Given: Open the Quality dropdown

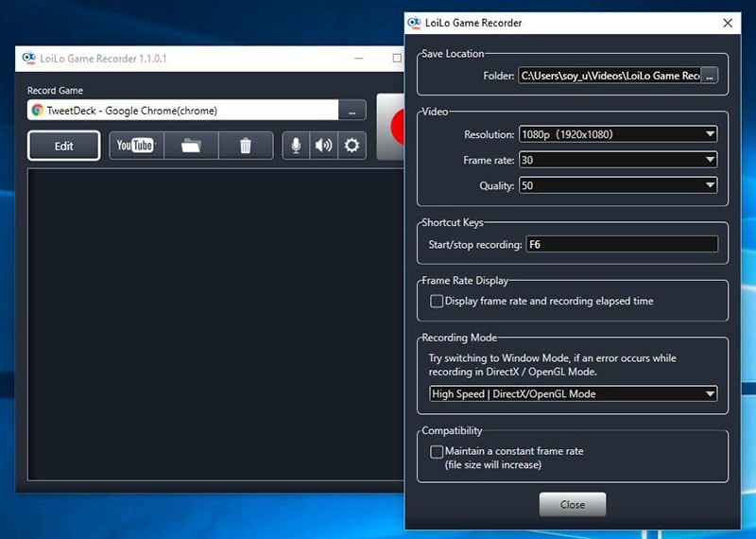Looking at the screenshot, I should click(618, 185).
